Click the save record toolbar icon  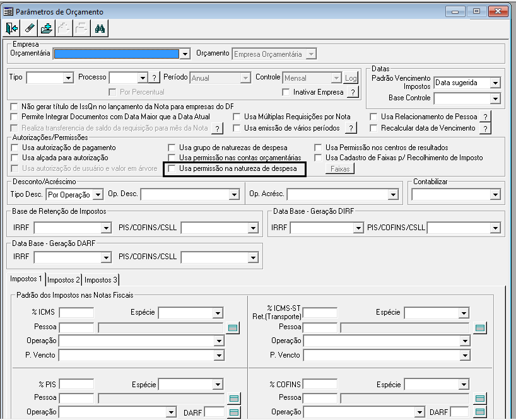tap(47, 28)
